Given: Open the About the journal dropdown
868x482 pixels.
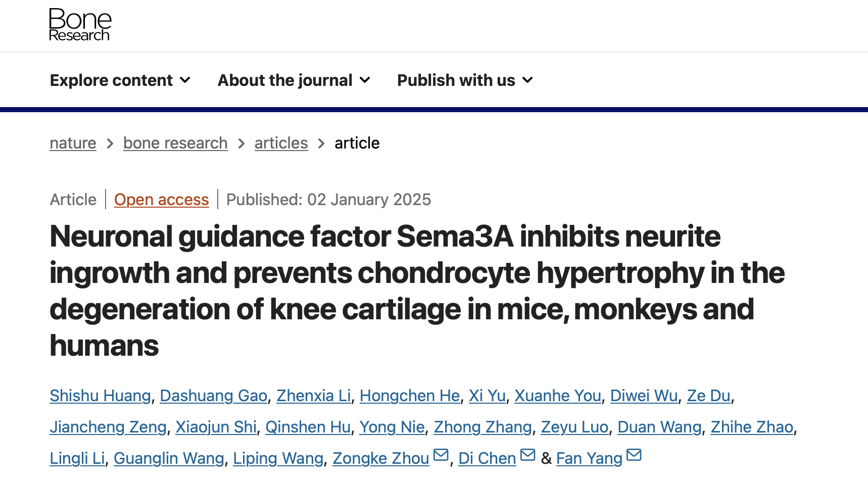Looking at the screenshot, I should (x=294, y=80).
